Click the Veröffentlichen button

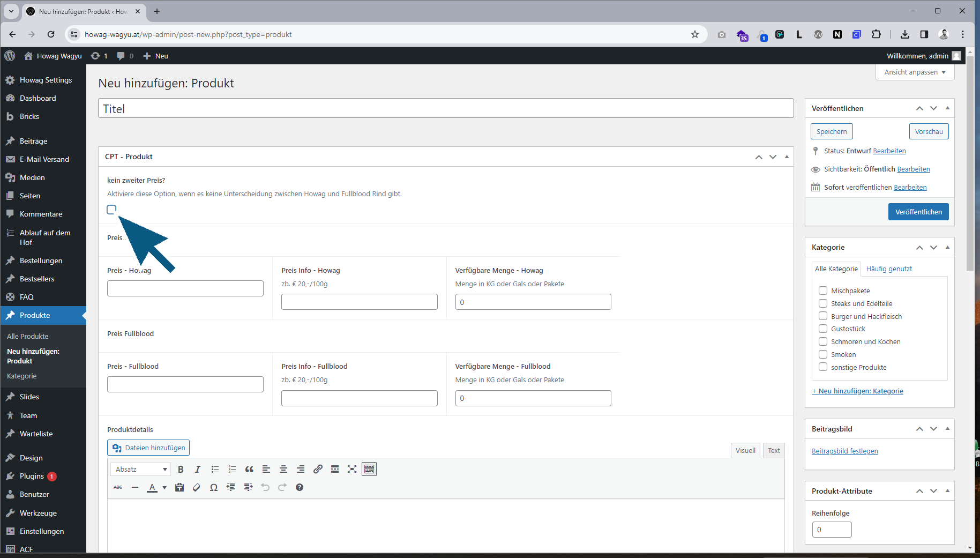coord(918,212)
